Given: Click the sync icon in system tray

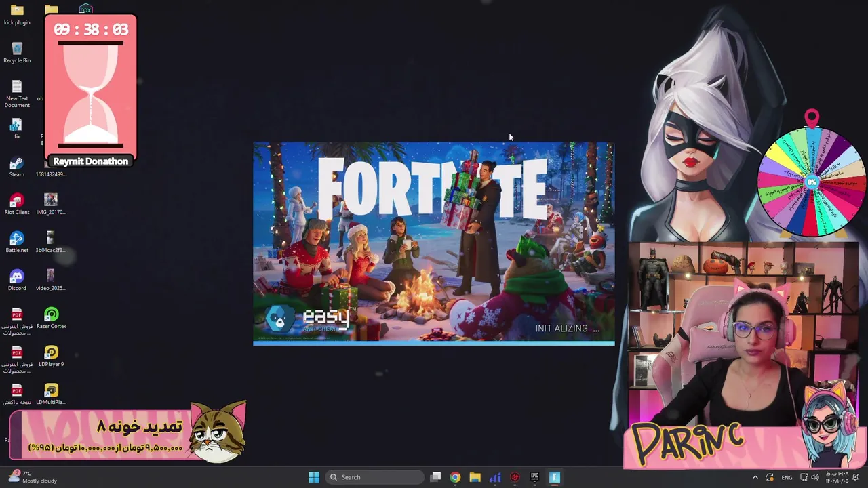Looking at the screenshot, I should [770, 477].
